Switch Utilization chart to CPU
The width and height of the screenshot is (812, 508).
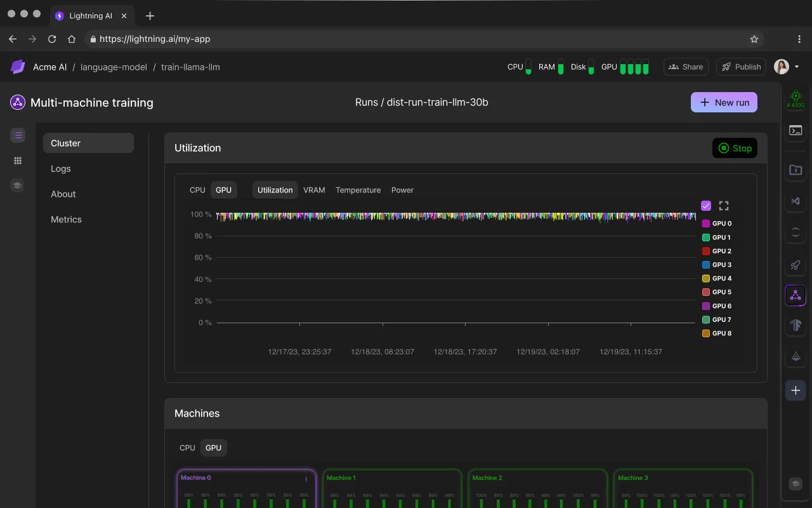click(x=197, y=190)
